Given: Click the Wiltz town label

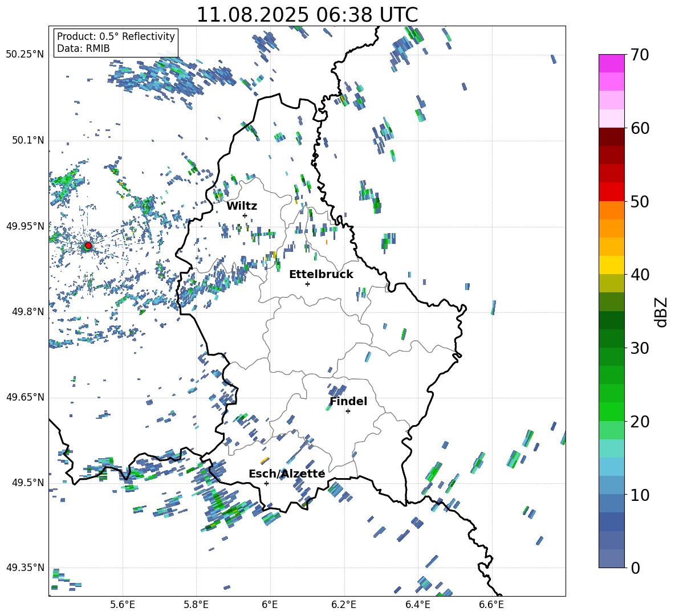Looking at the screenshot, I should tap(242, 206).
